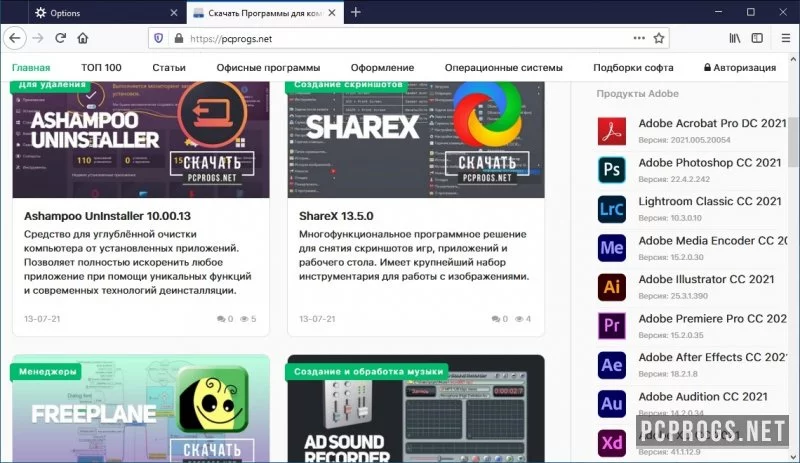The width and height of the screenshot is (800, 463).
Task: Click the After Effects Ae icon
Action: 612,365
